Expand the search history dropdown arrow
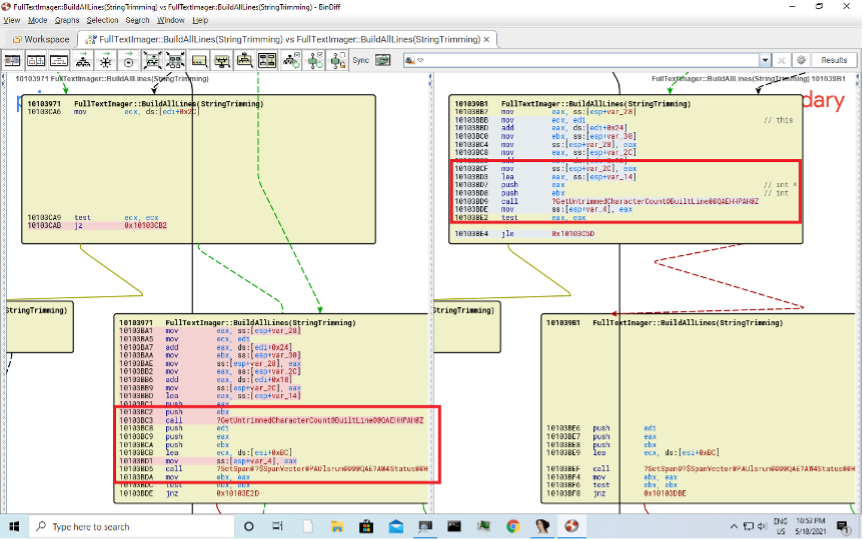 [x=766, y=60]
